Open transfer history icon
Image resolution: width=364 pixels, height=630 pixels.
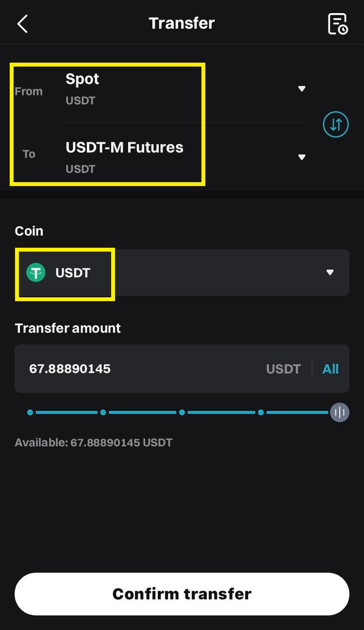pos(337,23)
